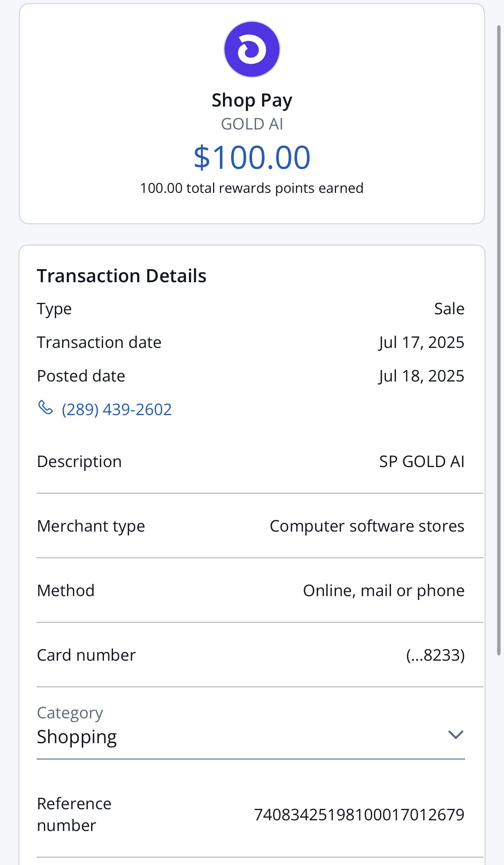Expand the Category chevron arrow
The width and height of the screenshot is (504, 865).
455,734
